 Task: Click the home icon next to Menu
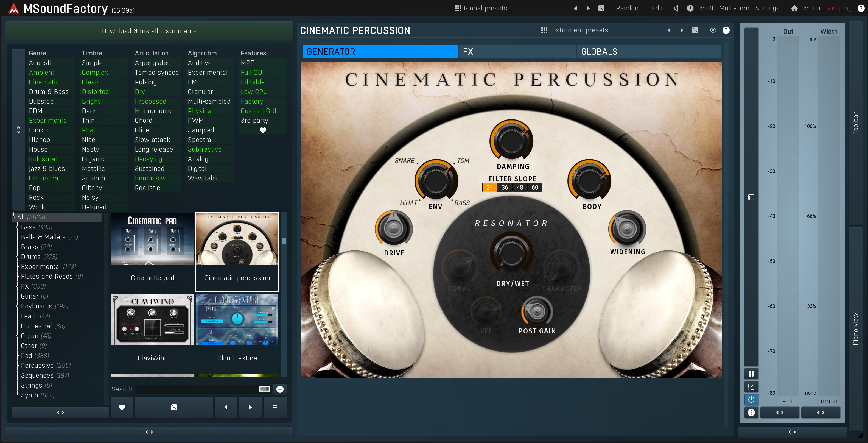(x=794, y=8)
